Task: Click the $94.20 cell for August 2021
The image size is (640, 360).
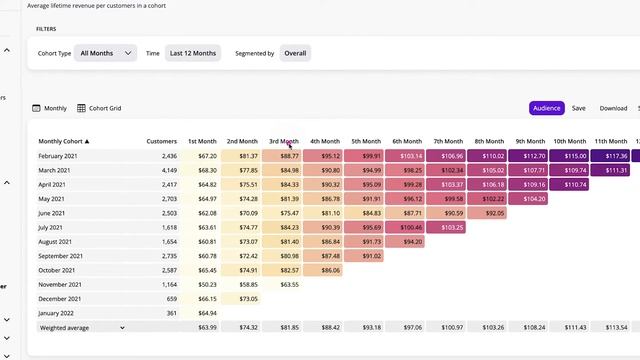Action: (x=405, y=242)
